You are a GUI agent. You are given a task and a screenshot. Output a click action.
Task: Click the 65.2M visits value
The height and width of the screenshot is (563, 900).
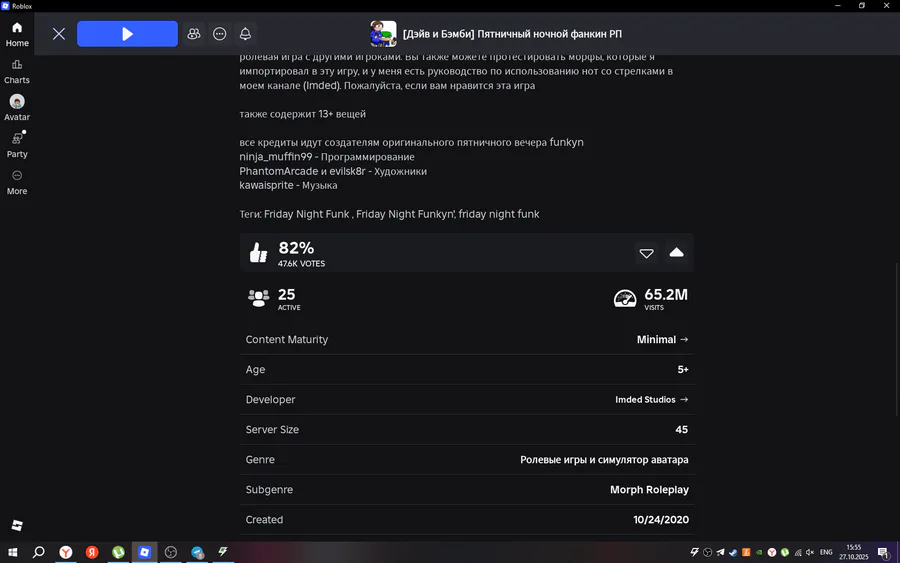666,294
